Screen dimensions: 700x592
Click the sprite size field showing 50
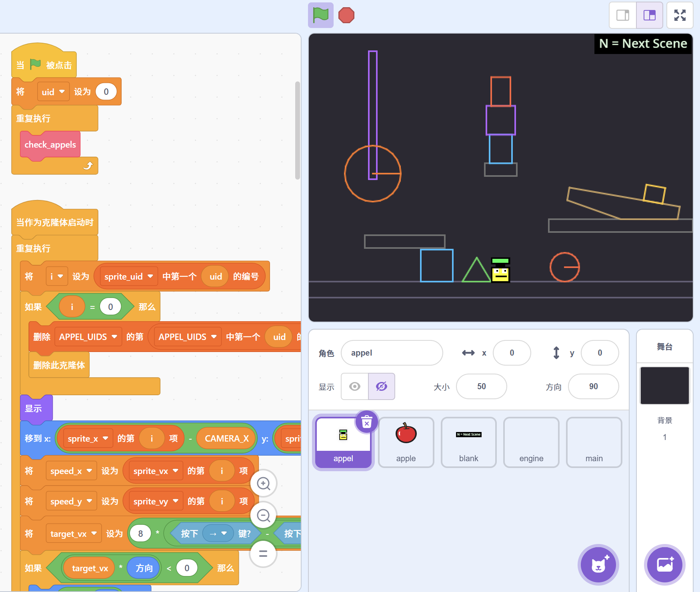pyautogui.click(x=481, y=386)
